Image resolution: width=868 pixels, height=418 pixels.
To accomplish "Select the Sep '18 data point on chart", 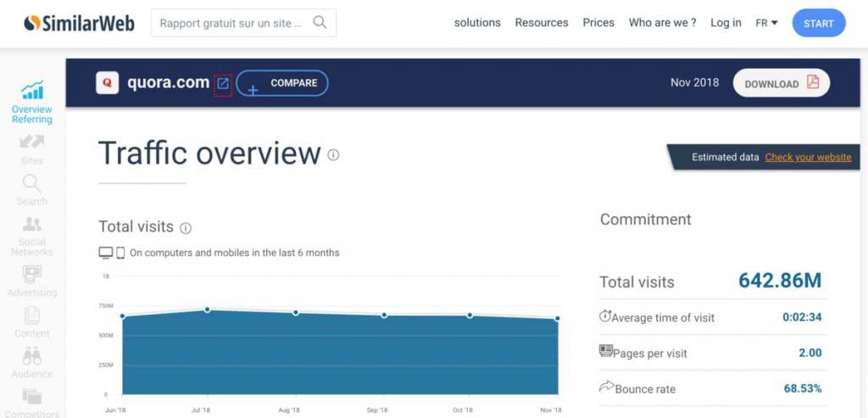I will [x=384, y=315].
